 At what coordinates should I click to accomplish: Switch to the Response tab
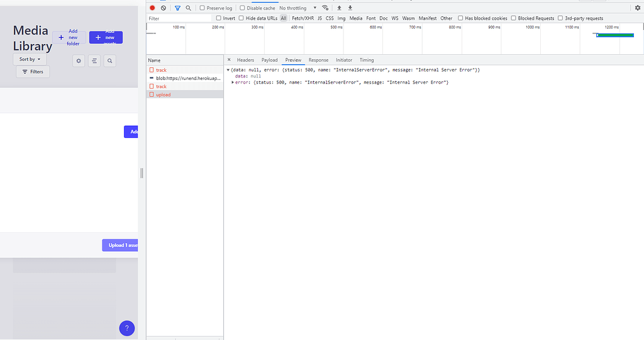tap(318, 60)
